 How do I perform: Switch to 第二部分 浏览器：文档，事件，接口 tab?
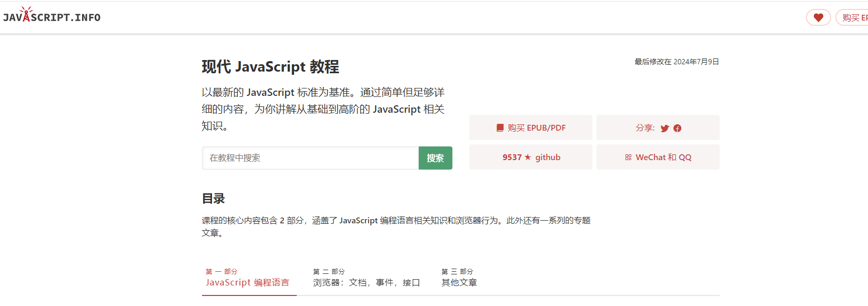(366, 278)
